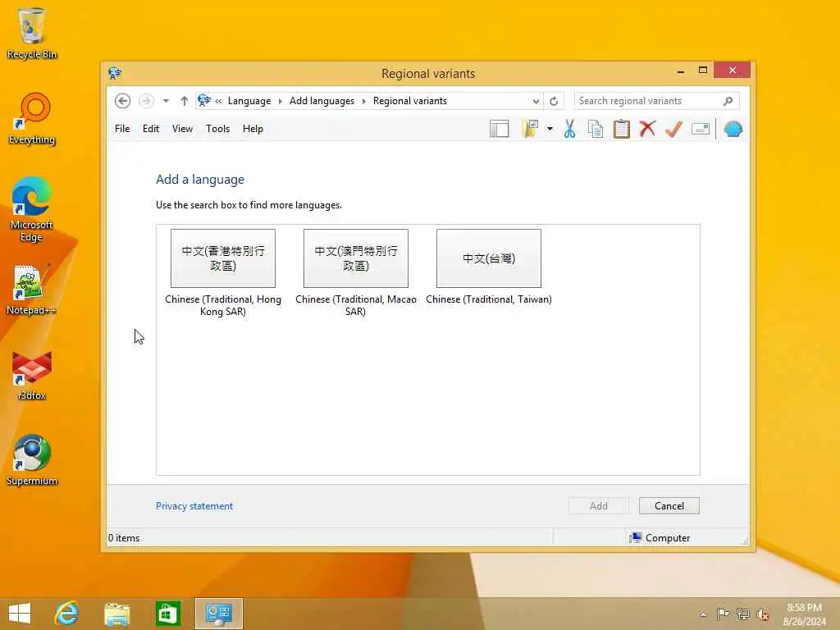Open the recent locations dropdown arrow
The width and height of the screenshot is (840, 630).
[x=166, y=101]
